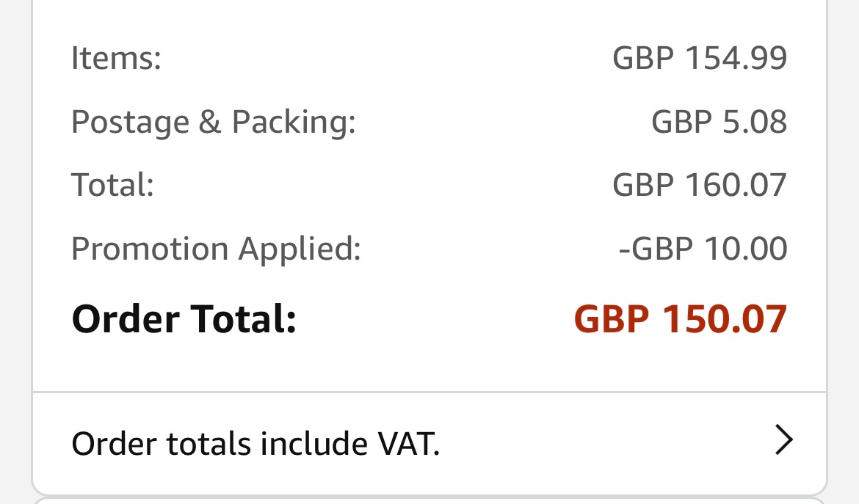Screen dimensions: 859x504
Task: Click the red GBP 150.07 order total
Action: point(680,318)
